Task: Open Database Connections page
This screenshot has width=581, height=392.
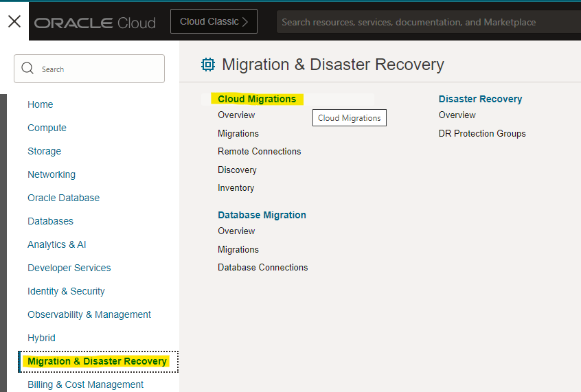Action: (x=263, y=267)
